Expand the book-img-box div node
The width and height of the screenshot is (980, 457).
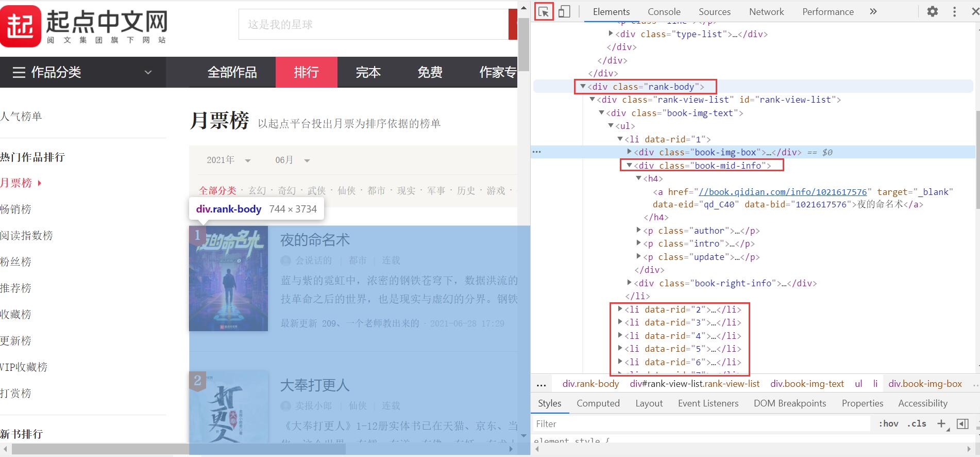click(x=629, y=152)
